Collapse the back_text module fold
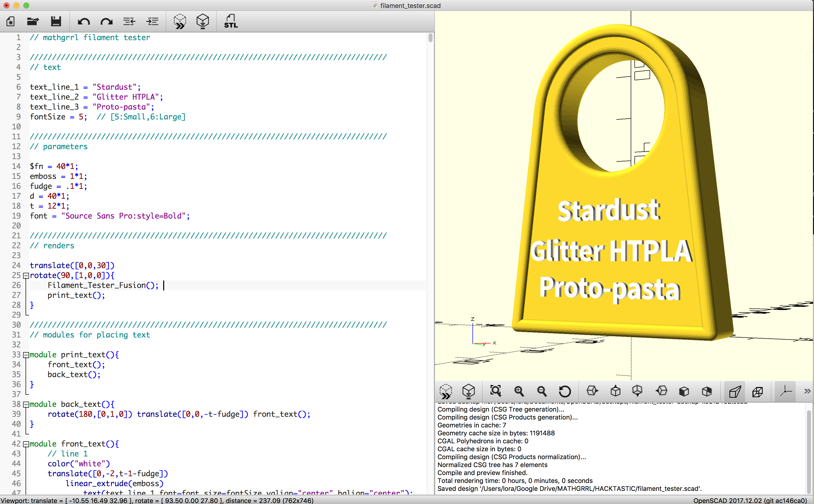This screenshot has width=814, height=504. 26,405
